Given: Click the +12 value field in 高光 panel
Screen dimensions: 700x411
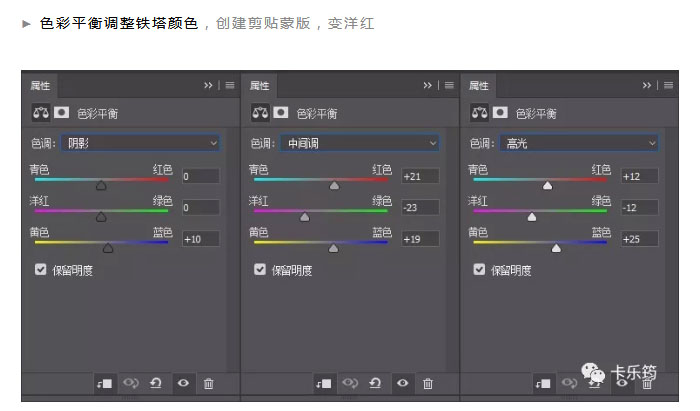Looking at the screenshot, I should [639, 176].
